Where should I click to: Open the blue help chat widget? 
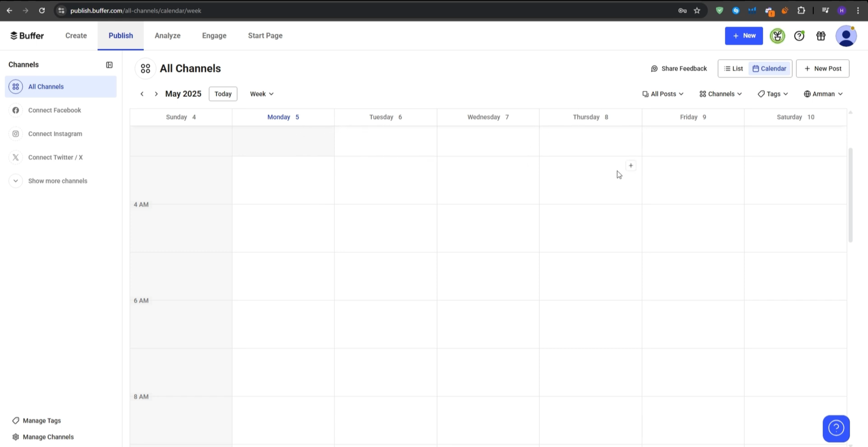[x=836, y=428]
